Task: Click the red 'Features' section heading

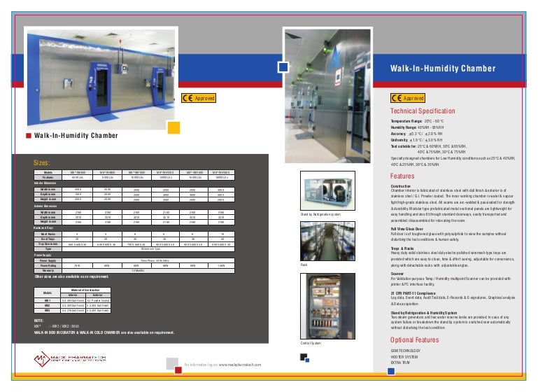Action: point(402,176)
